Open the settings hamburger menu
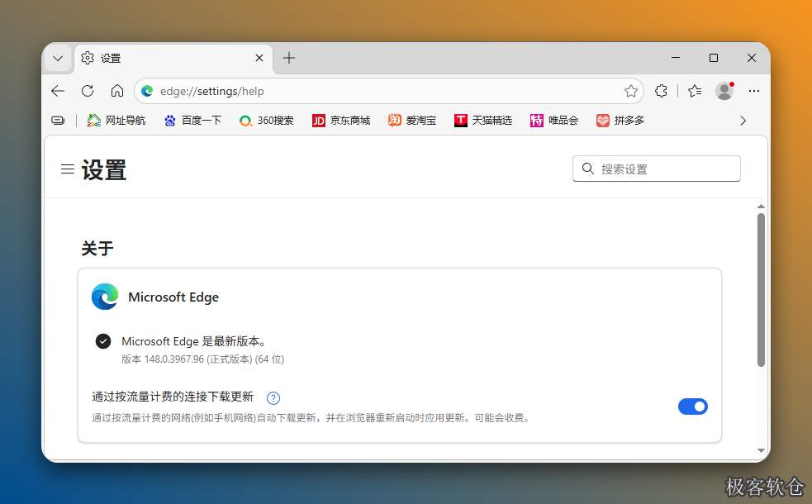The image size is (812, 504). pyautogui.click(x=67, y=169)
